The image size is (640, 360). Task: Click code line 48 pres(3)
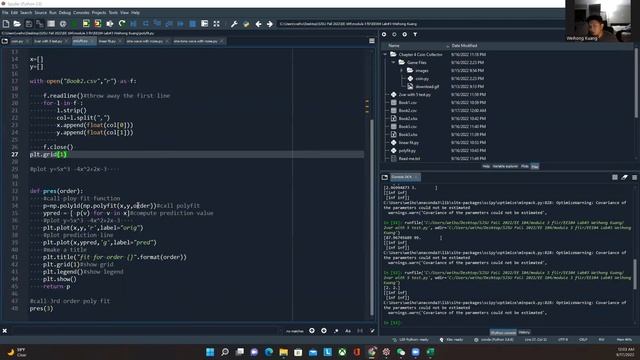41,309
